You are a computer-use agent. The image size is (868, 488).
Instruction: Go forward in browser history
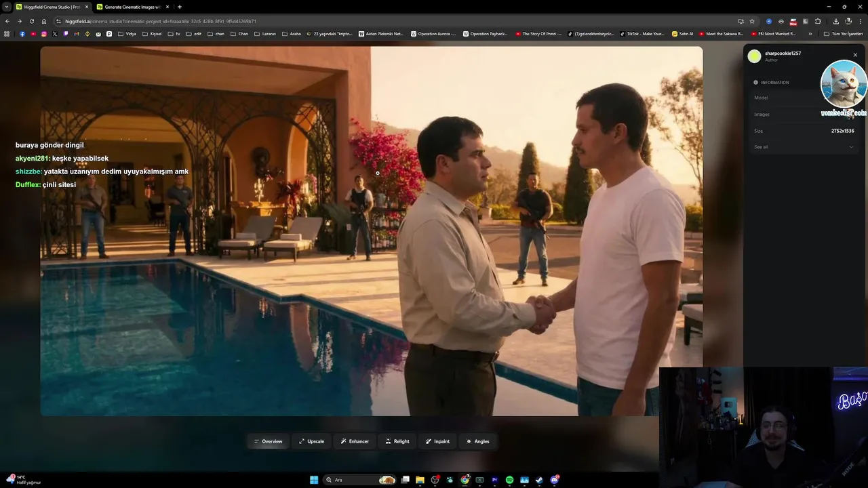coord(19,21)
